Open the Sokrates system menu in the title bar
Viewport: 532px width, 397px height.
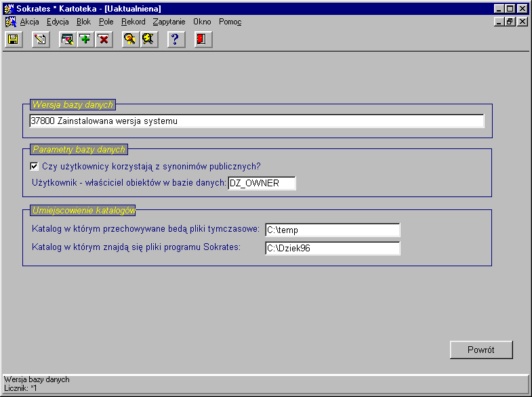click(9, 9)
